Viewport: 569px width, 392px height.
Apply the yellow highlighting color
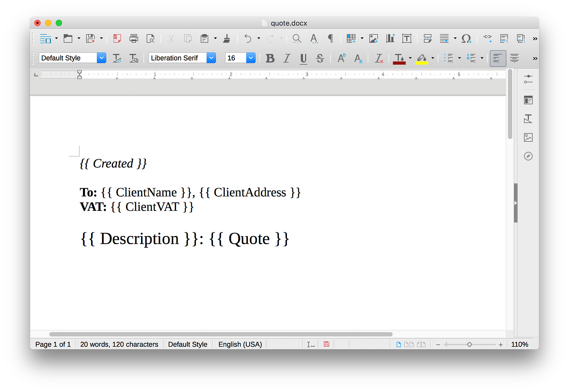coord(422,59)
